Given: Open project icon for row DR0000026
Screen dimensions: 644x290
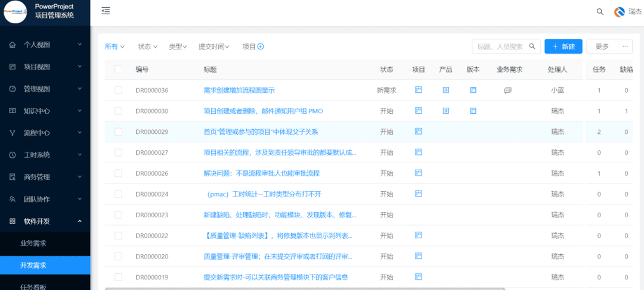Looking at the screenshot, I should coord(419,173).
